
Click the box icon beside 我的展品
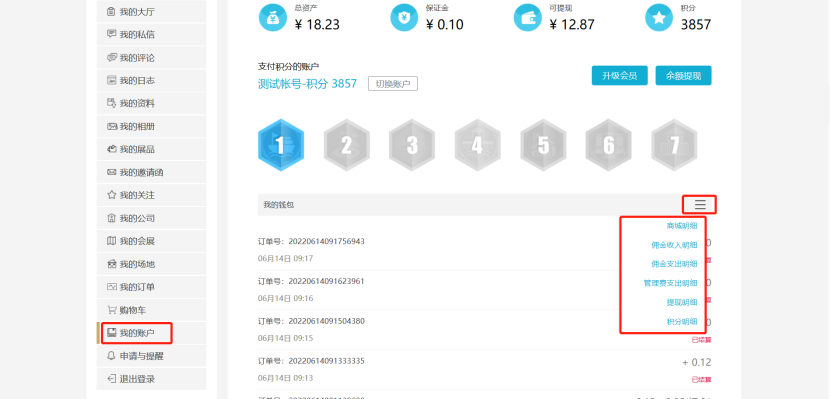pyautogui.click(x=111, y=149)
